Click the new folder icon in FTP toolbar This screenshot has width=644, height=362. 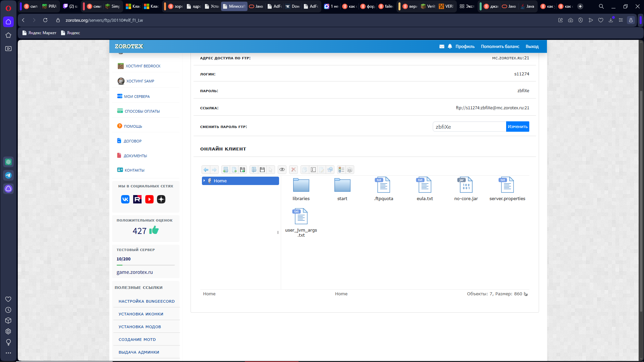click(x=226, y=170)
